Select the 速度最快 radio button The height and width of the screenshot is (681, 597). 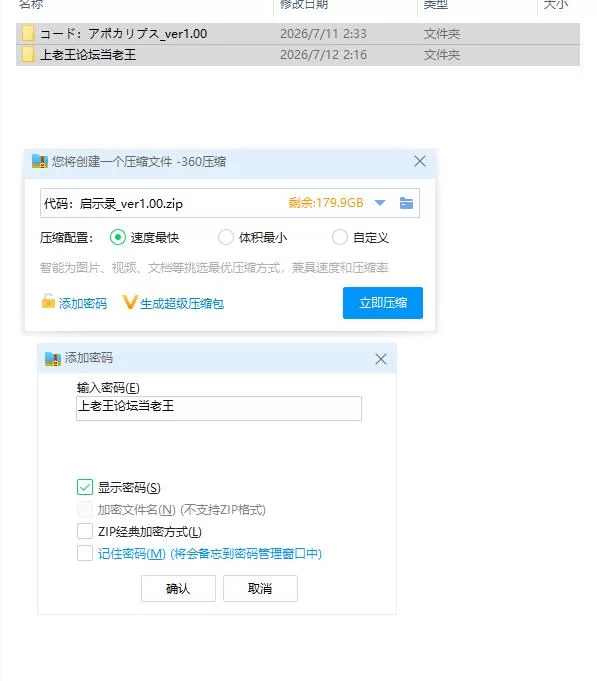click(x=118, y=237)
